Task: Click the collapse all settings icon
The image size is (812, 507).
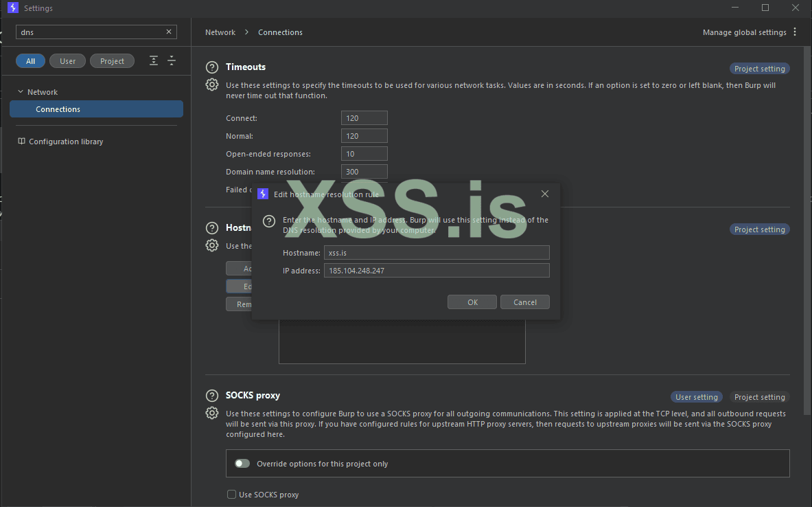Action: [x=172, y=61]
